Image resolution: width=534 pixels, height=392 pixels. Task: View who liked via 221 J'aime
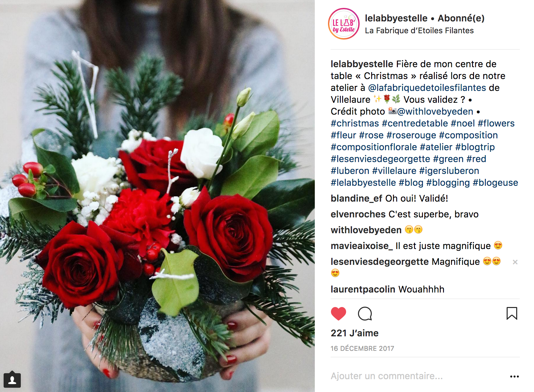355,333
